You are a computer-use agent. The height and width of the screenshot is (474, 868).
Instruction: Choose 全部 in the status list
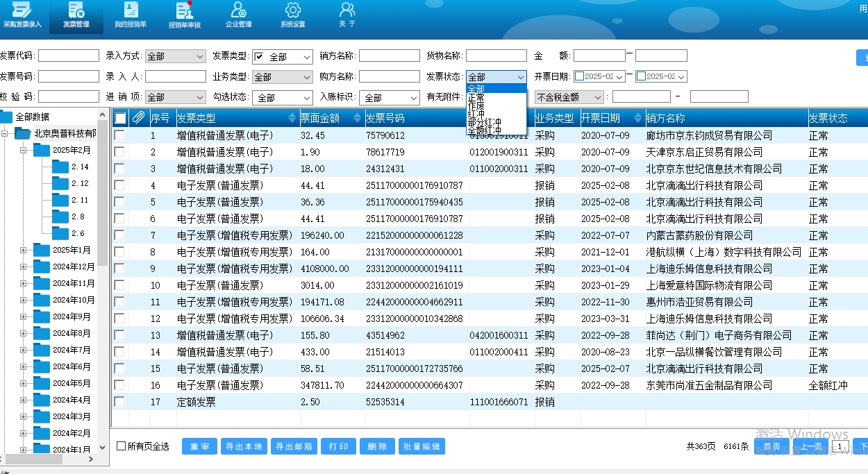496,89
